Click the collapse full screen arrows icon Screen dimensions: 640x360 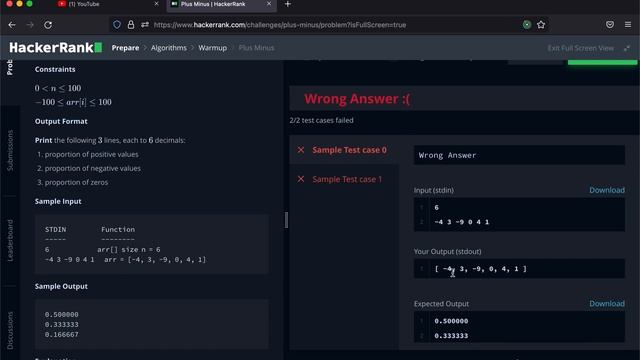tap(627, 48)
